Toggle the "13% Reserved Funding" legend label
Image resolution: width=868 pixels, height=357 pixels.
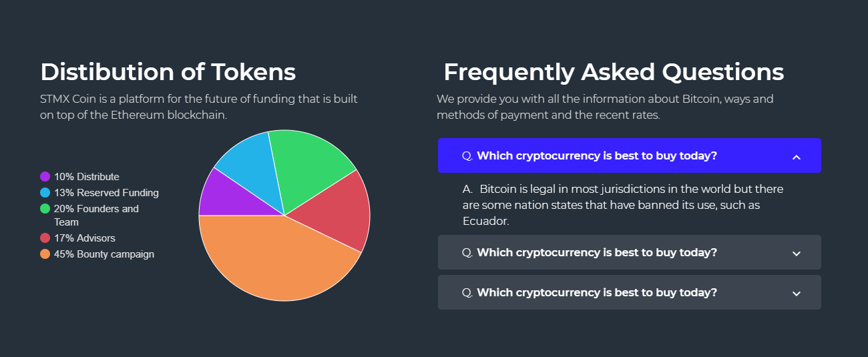pos(106,193)
